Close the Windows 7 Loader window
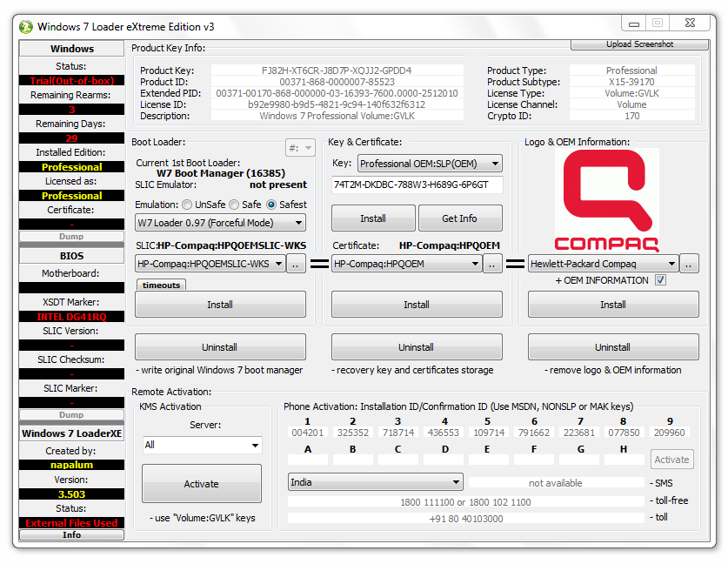 pos(690,23)
